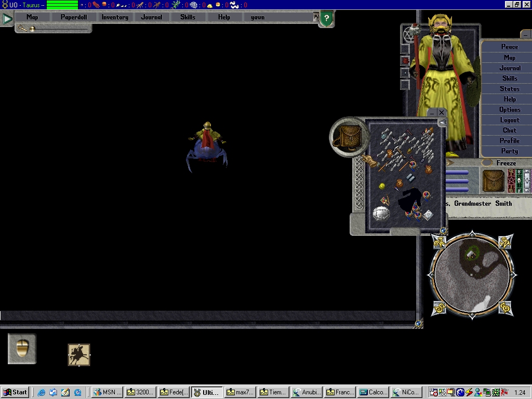Viewport: 532px width, 399px height.
Task: Select the white armor item in backpack
Action: (381, 214)
